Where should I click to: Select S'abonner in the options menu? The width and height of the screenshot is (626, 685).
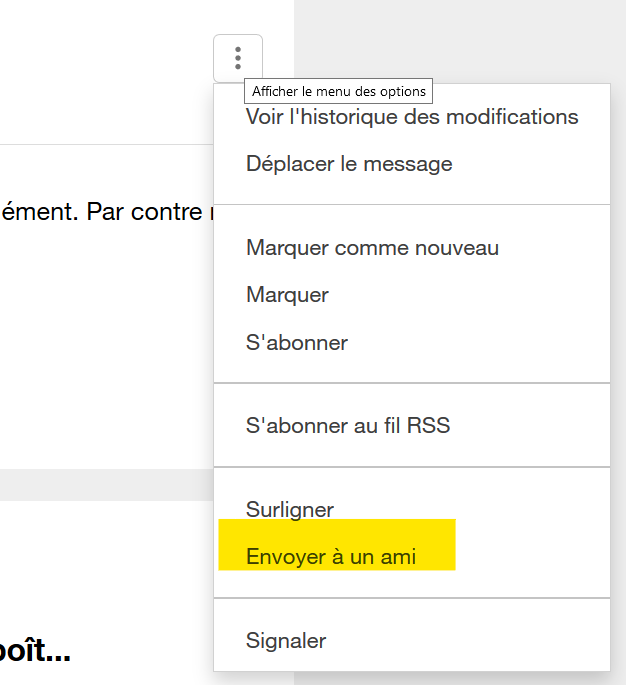[297, 343]
